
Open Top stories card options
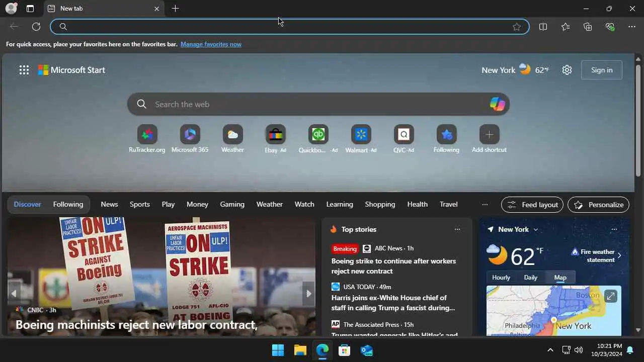[457, 229]
